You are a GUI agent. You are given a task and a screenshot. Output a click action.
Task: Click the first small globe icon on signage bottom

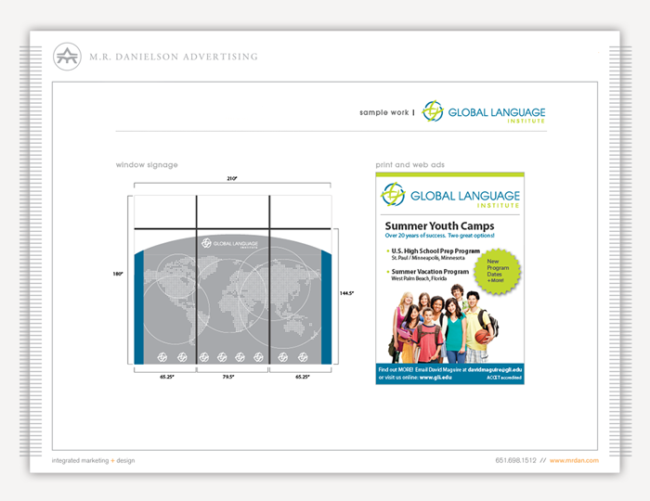160,357
